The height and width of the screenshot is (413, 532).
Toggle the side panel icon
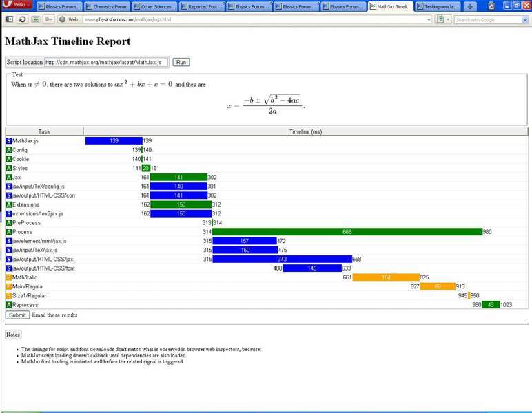pos(10,19)
